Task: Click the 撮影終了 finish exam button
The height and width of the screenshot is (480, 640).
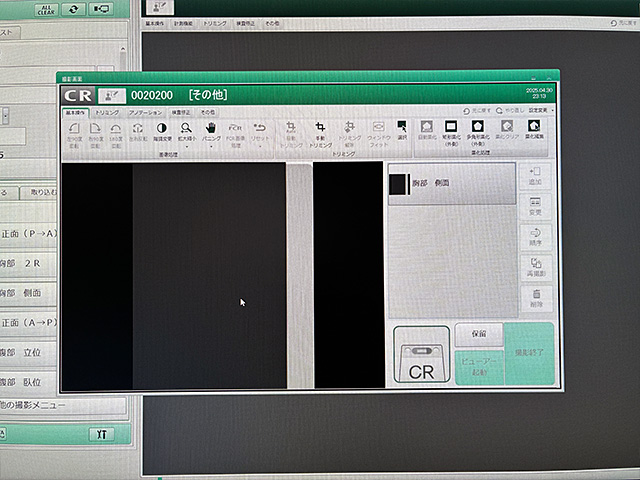Action: (529, 353)
